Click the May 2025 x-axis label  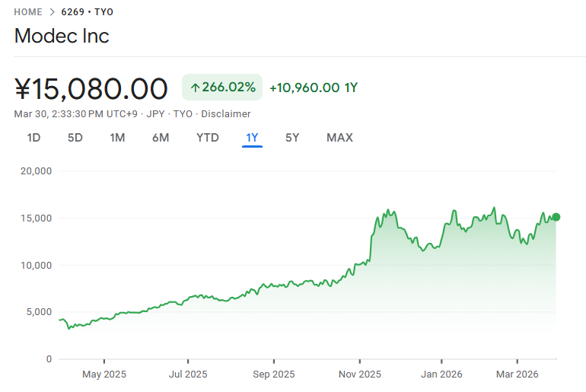(x=104, y=374)
